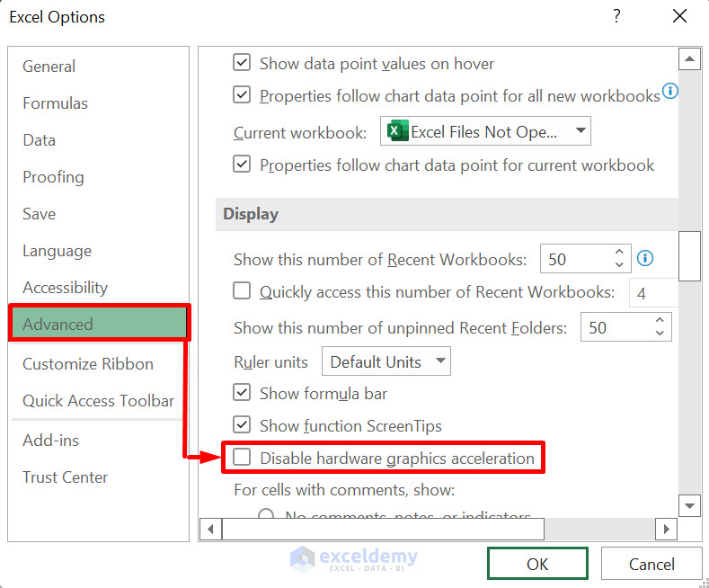Uncheck Show formula bar checkbox

[242, 393]
